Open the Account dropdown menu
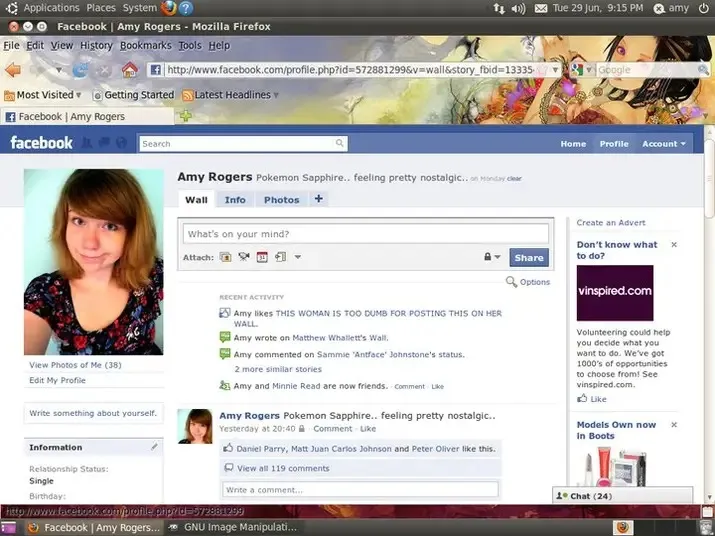This screenshot has height=536, width=715. point(664,144)
